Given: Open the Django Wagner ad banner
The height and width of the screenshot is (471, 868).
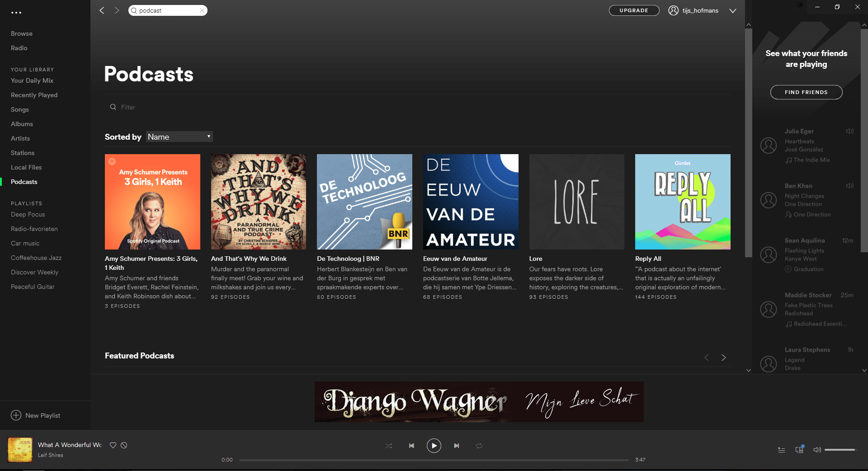Looking at the screenshot, I should 479,402.
